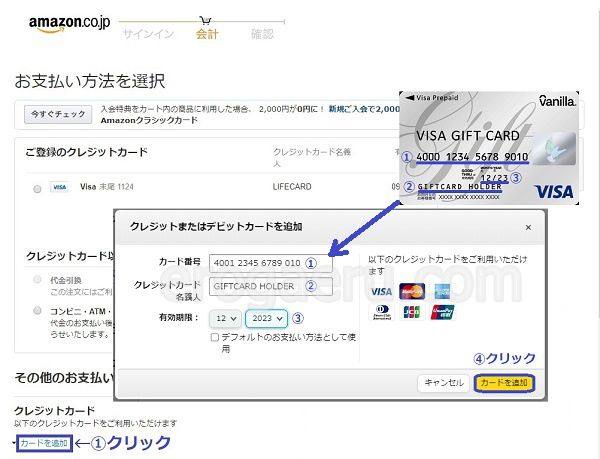Click the サインイン step label
This screenshot has width=600, height=459.
[148, 34]
